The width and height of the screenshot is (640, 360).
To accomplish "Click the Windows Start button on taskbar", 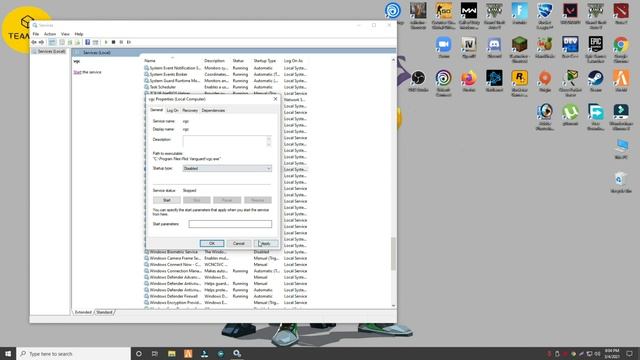I will point(8,353).
